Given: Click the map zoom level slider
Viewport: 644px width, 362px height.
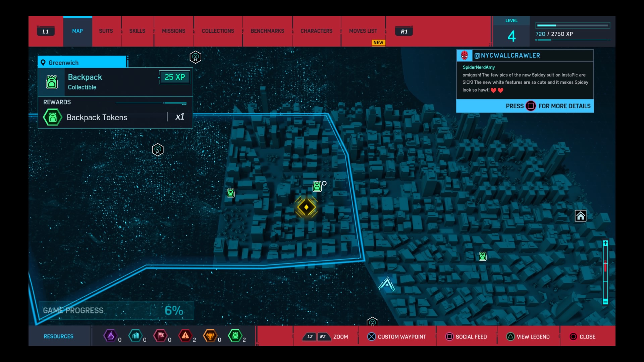Looking at the screenshot, I should 605,273.
